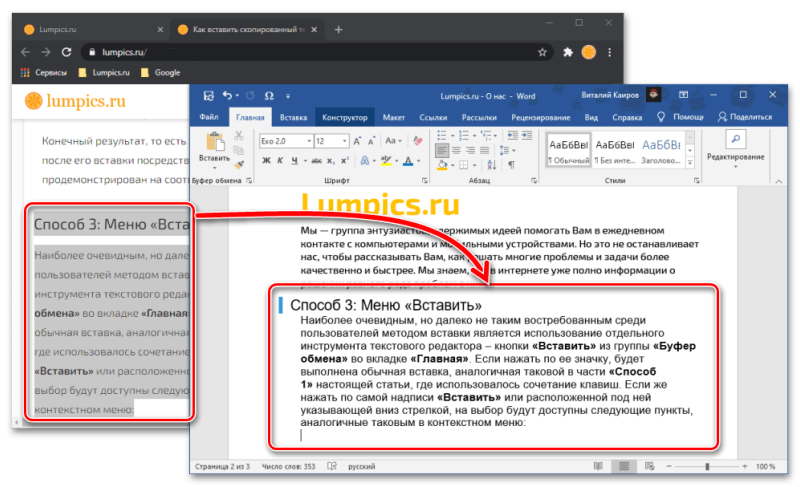Undo the last action in Word
800x487 pixels.
click(228, 95)
